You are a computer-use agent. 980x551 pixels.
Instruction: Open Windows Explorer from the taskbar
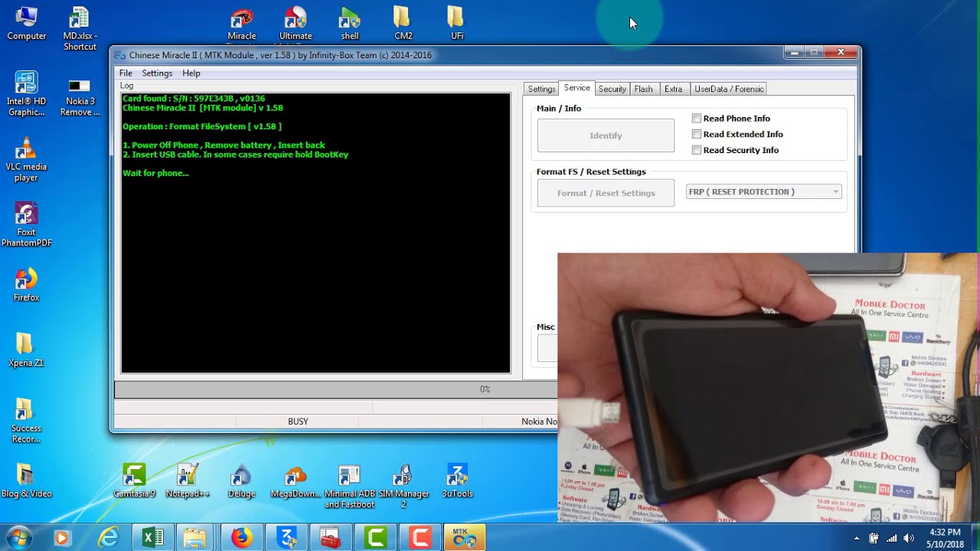(x=198, y=538)
